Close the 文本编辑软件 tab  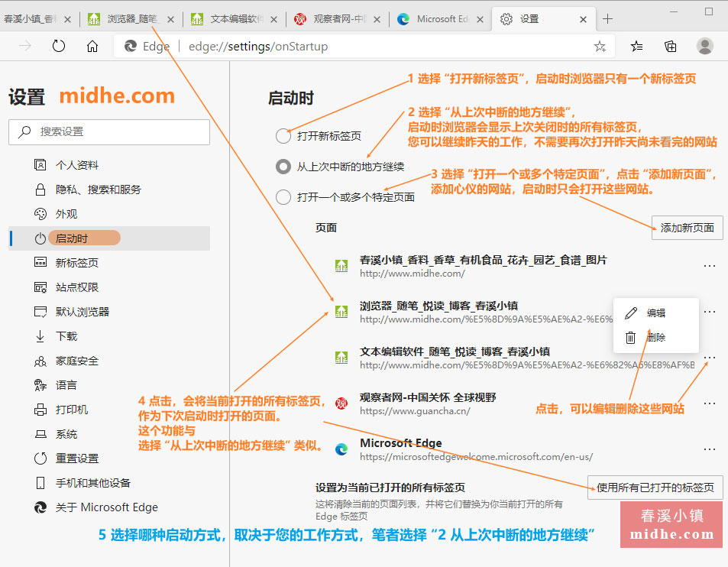click(x=273, y=20)
